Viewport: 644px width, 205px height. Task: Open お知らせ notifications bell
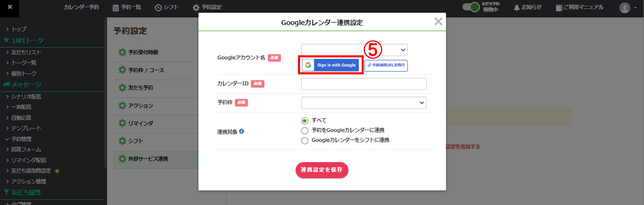click(x=528, y=7)
